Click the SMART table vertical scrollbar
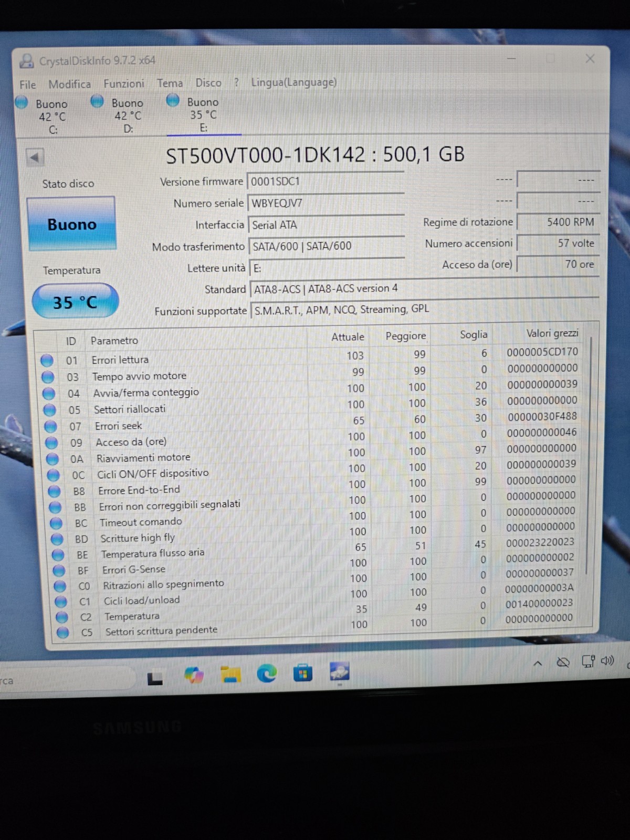The image size is (630, 840). 589,457
